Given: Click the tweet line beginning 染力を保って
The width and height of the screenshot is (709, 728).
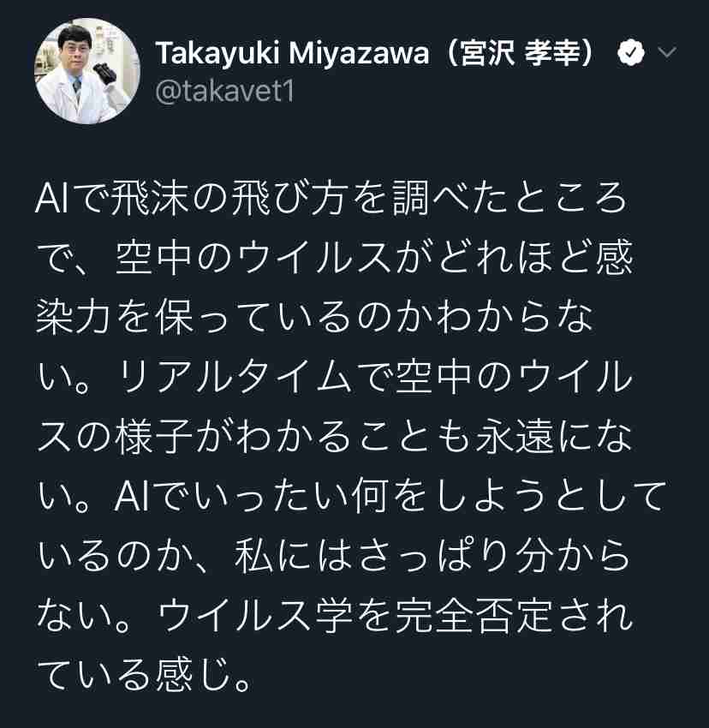Looking at the screenshot, I should coord(314,317).
